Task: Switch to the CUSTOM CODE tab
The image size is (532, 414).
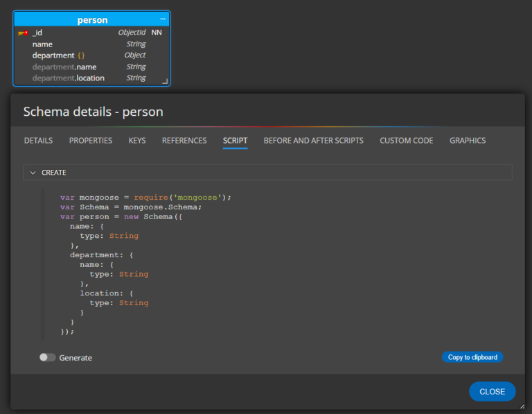Action: [406, 141]
